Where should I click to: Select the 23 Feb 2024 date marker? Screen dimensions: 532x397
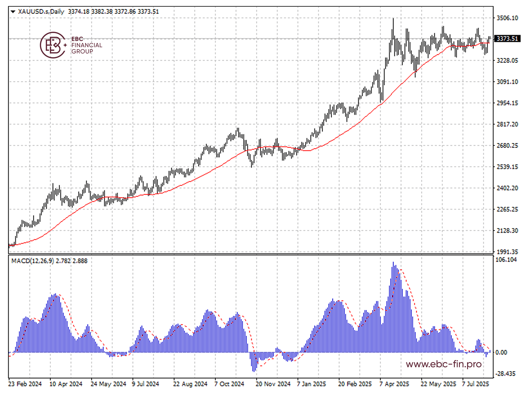[x=25, y=384]
